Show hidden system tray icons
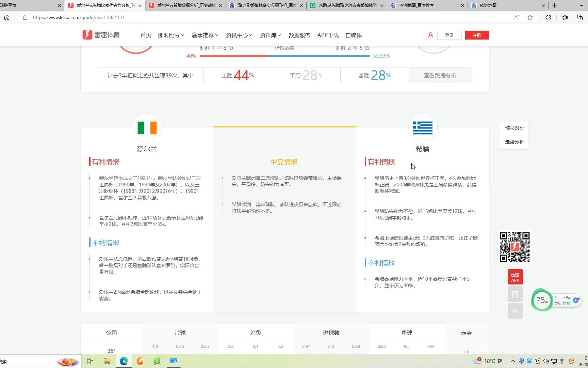 (x=513, y=361)
